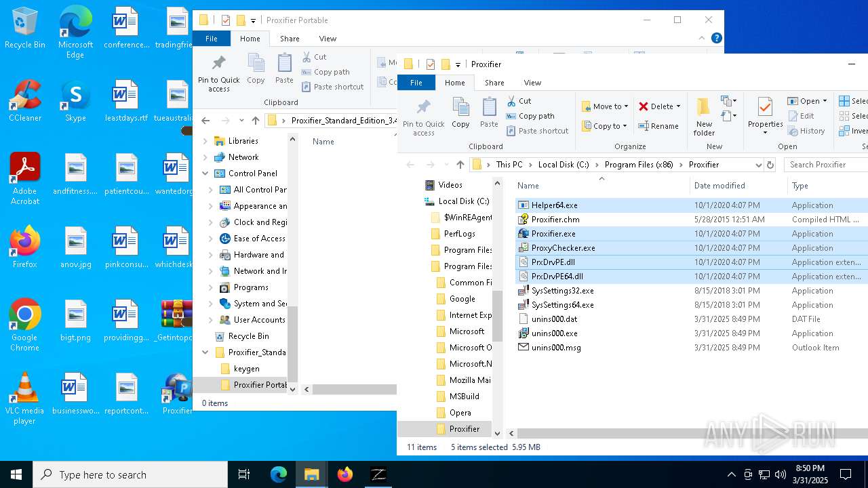Go back in Proxifier Portable window

(x=205, y=121)
